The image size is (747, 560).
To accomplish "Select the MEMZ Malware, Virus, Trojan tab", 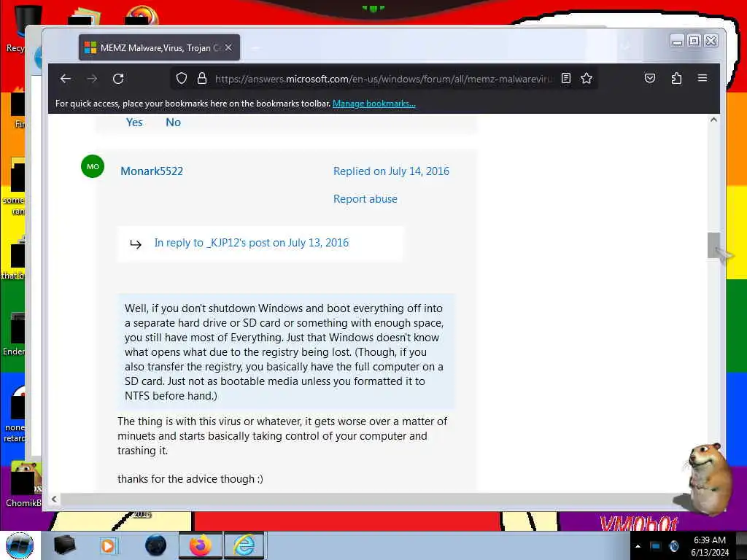I will click(159, 47).
